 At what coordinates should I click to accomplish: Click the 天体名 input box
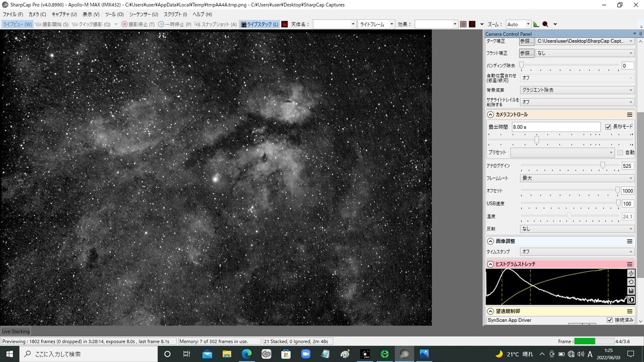334,24
